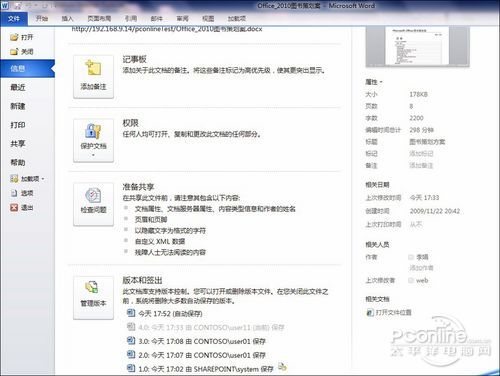Open version 1.0 saved by SHAREPOINT\system
This screenshot has height=376, width=500.
click(x=206, y=369)
